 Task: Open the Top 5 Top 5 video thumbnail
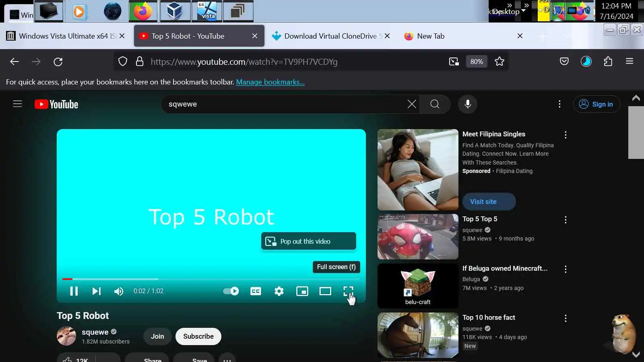pos(418,237)
